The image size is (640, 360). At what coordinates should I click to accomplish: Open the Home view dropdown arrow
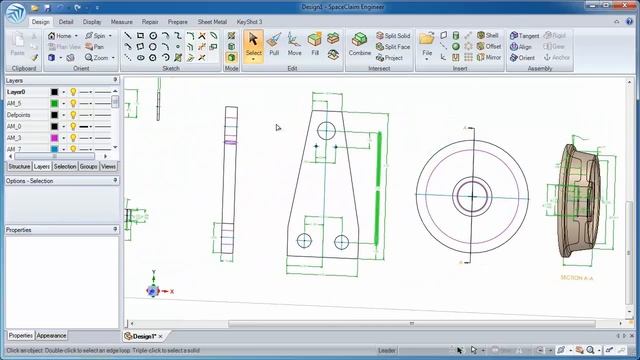(76, 36)
